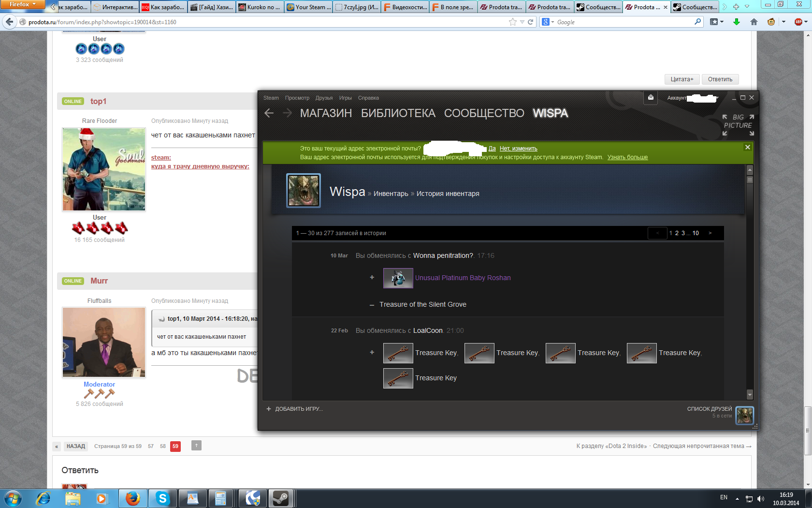Bookmark page with the star icon
Image resolution: width=812 pixels, height=508 pixels.
[512, 22]
